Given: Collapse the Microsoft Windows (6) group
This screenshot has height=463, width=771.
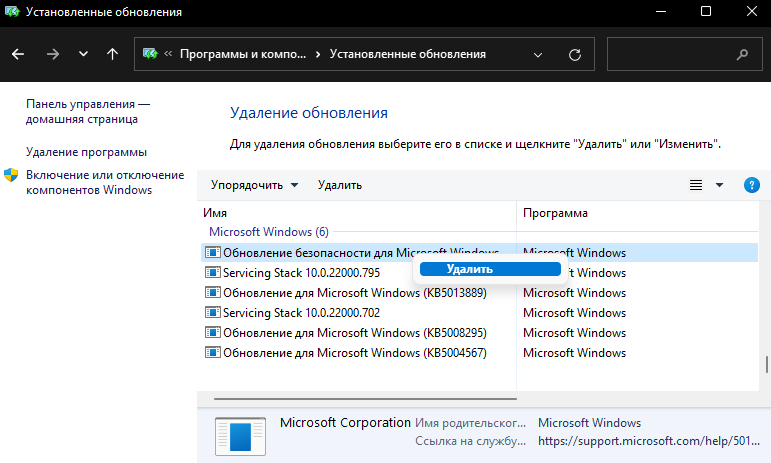Looking at the screenshot, I should click(x=269, y=232).
